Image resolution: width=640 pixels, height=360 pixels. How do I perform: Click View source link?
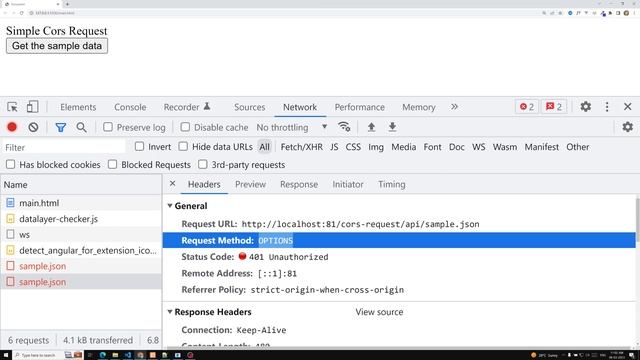click(x=379, y=312)
